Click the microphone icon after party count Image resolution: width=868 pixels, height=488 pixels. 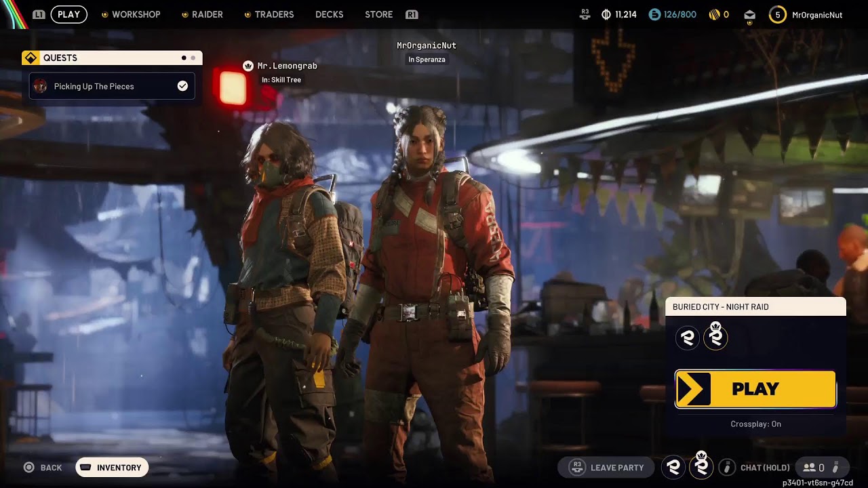tap(836, 467)
